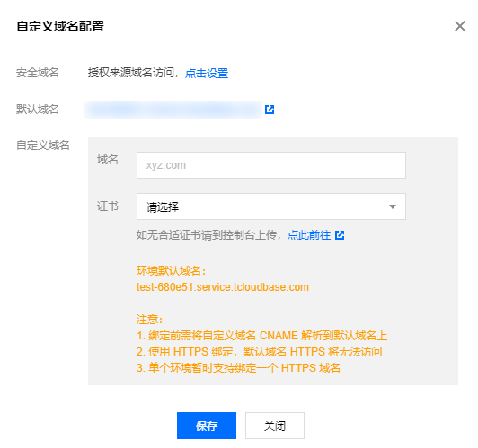This screenshot has width=478, height=448.
Task: Click the 自定义域名 section label
Action: click(43, 145)
